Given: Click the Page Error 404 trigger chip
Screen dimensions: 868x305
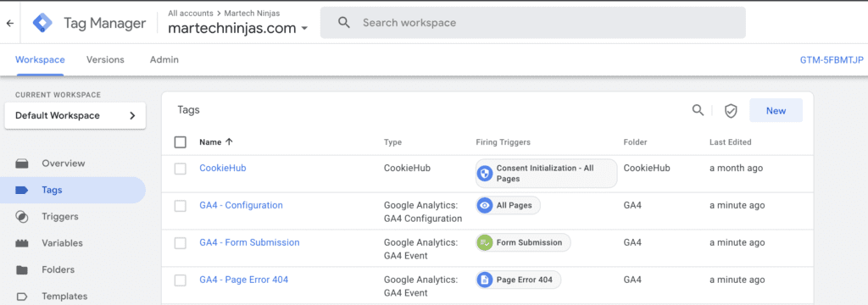Looking at the screenshot, I should [x=518, y=280].
